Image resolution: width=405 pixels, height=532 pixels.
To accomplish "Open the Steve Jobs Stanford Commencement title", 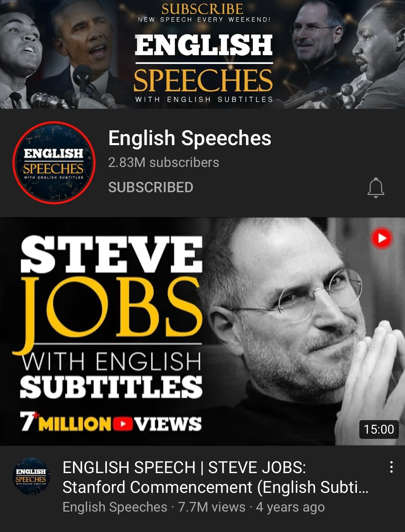I will [215, 477].
